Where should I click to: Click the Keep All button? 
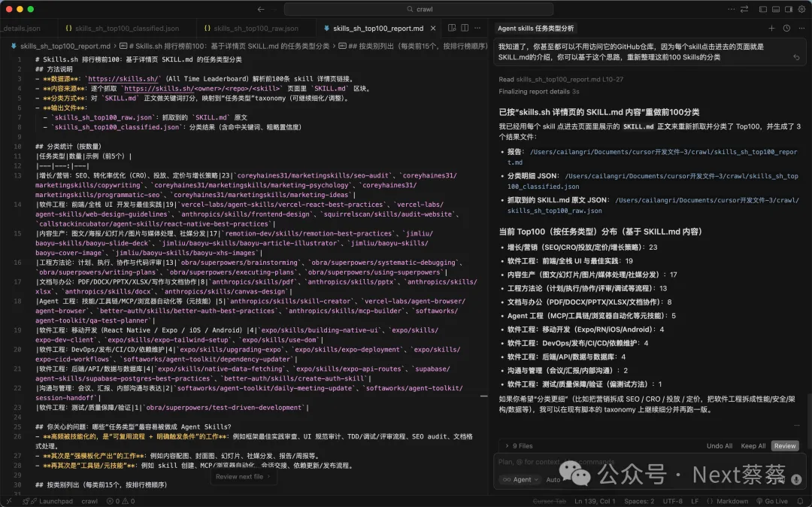[x=753, y=445]
